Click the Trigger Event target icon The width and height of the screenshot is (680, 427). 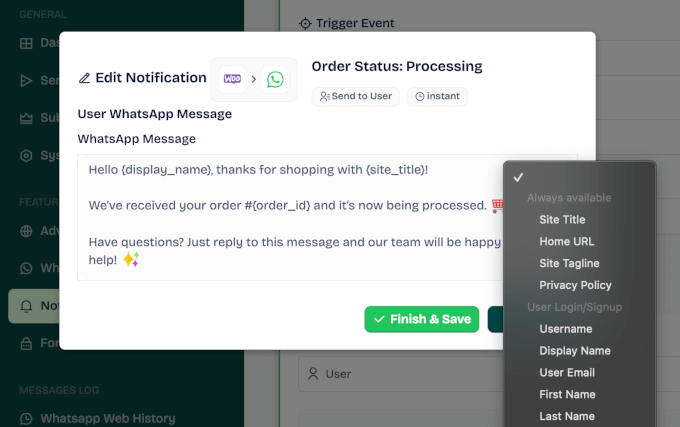305,23
